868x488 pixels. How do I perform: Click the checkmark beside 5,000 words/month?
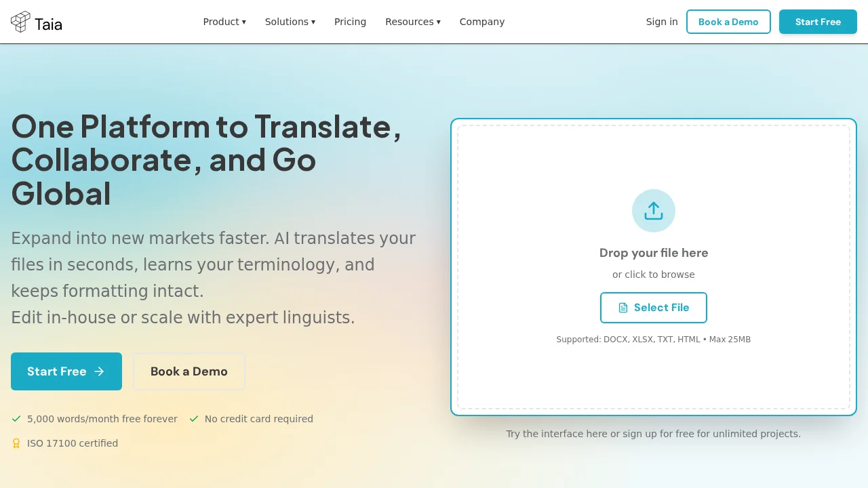click(16, 419)
